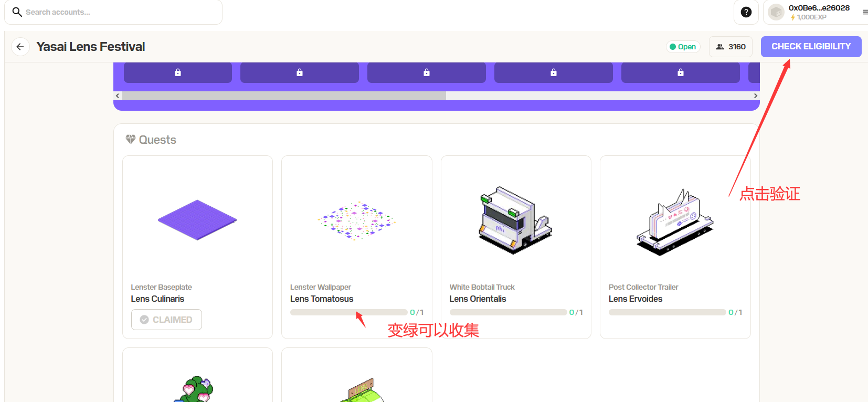Click the CLAIMED button under Lens Culinaris
The image size is (868, 402).
[166, 320]
